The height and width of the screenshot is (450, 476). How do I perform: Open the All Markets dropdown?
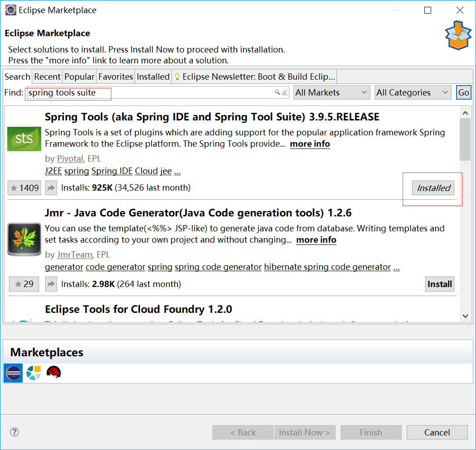point(332,92)
